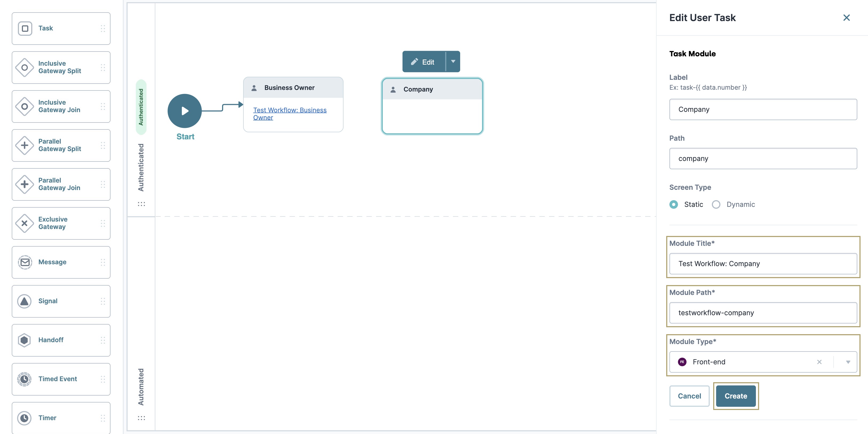Image resolution: width=868 pixels, height=434 pixels.
Task: Grab the Timed Event drag handle
Action: tap(103, 379)
